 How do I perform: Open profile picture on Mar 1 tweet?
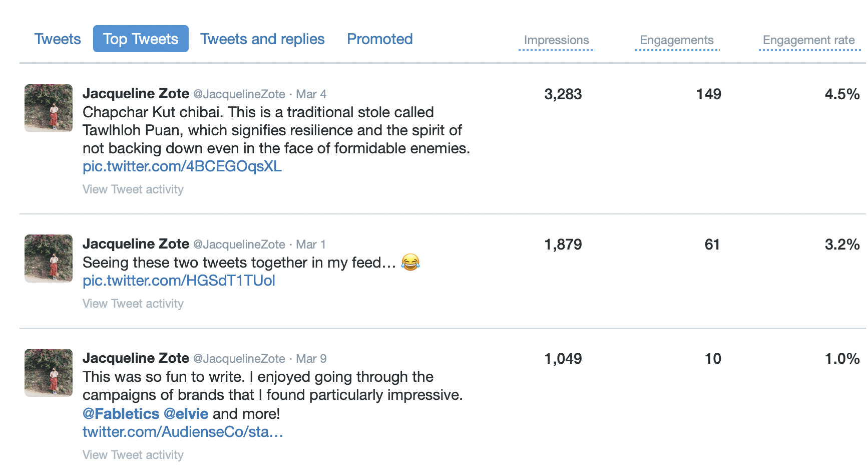49,259
